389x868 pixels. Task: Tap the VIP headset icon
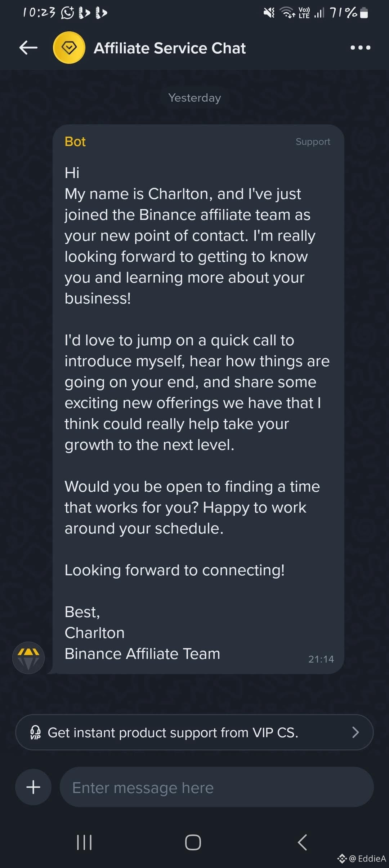point(35,732)
